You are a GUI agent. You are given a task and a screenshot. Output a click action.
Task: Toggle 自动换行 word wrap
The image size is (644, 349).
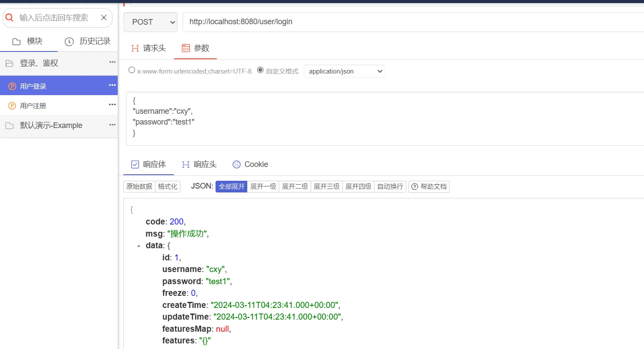point(390,187)
